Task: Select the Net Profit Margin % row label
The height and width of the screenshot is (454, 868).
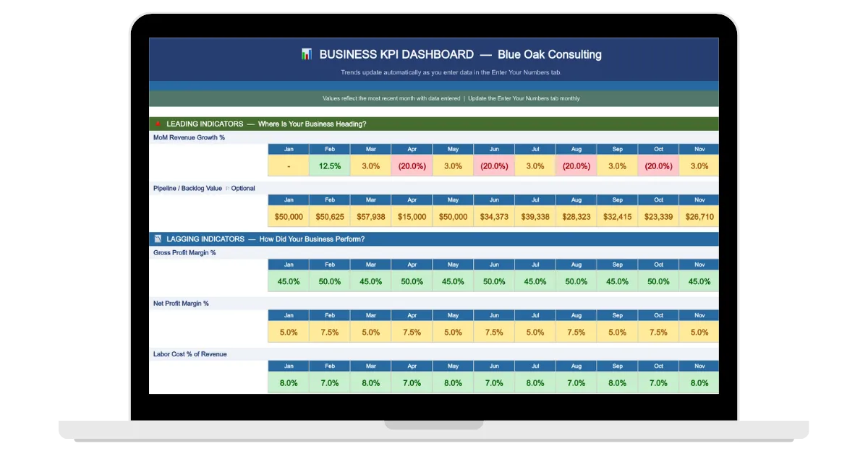Action: click(181, 304)
